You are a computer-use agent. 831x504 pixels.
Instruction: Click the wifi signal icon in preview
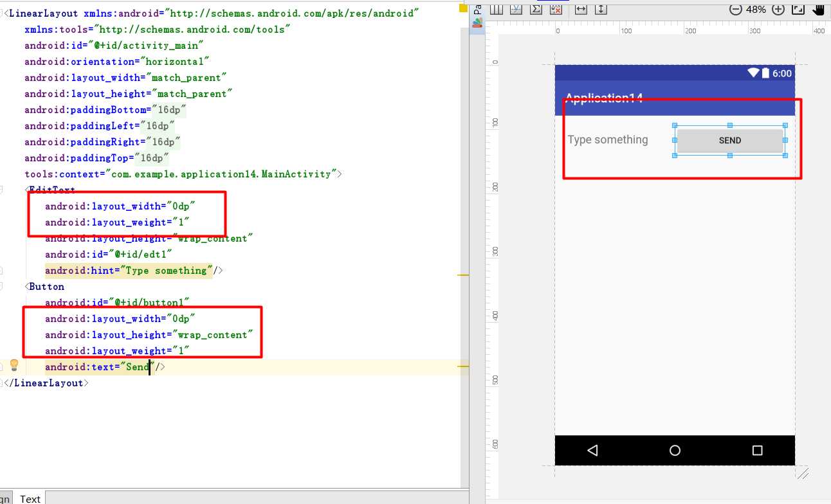[754, 73]
